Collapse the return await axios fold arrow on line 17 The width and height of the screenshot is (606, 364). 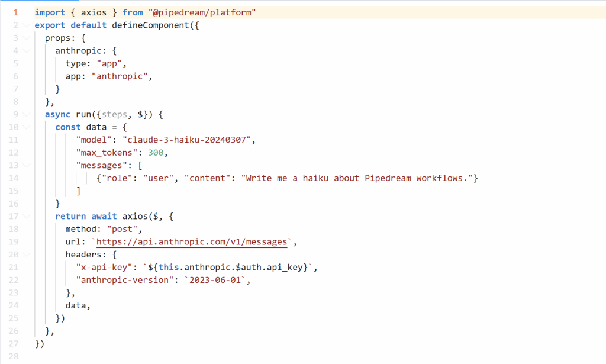click(x=26, y=217)
